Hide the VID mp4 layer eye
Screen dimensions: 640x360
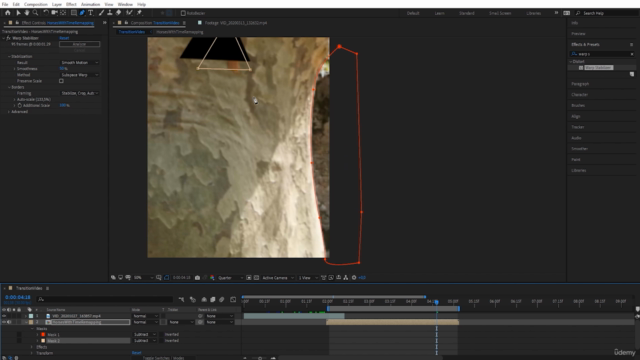coord(4,316)
